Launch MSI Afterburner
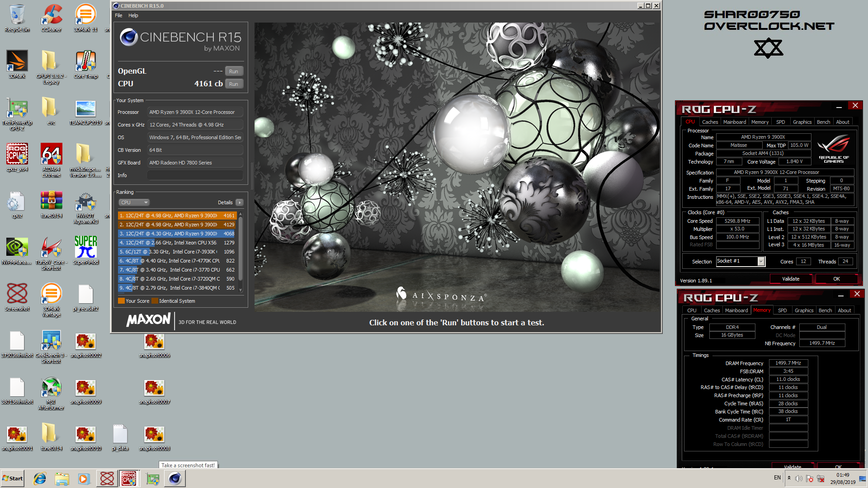The height and width of the screenshot is (488, 868). 51,393
